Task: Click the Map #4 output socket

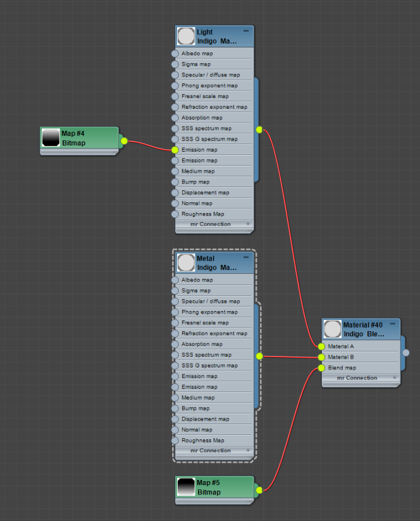Action: (x=124, y=141)
